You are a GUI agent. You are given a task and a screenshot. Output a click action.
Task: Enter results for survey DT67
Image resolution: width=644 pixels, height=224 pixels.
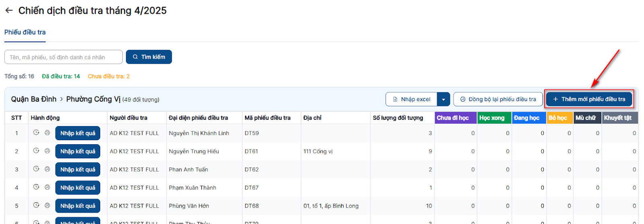[x=78, y=188]
